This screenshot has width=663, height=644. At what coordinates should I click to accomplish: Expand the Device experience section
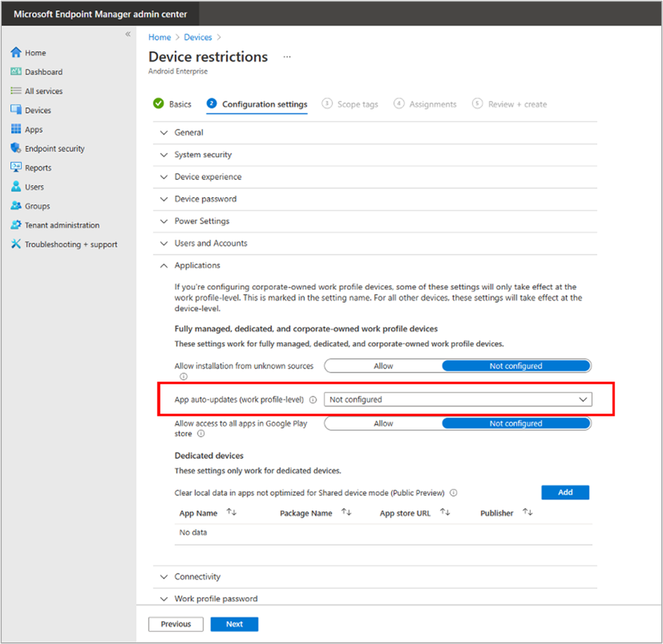click(x=375, y=177)
